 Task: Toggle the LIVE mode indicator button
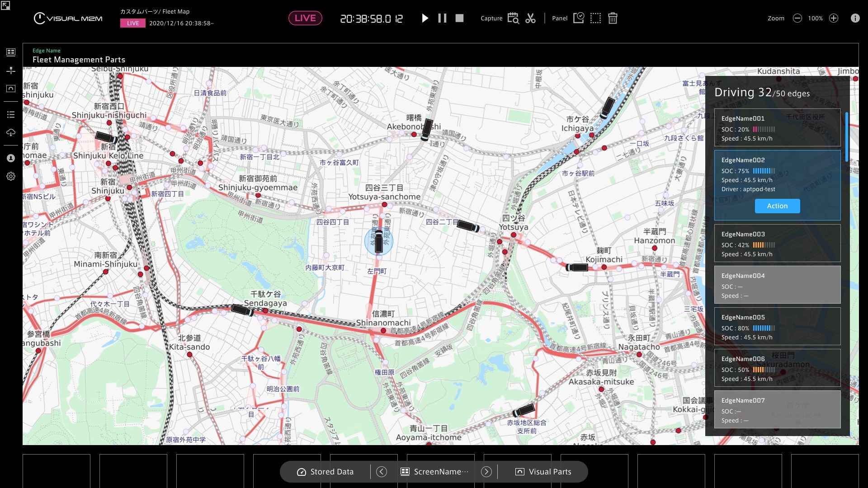click(305, 18)
